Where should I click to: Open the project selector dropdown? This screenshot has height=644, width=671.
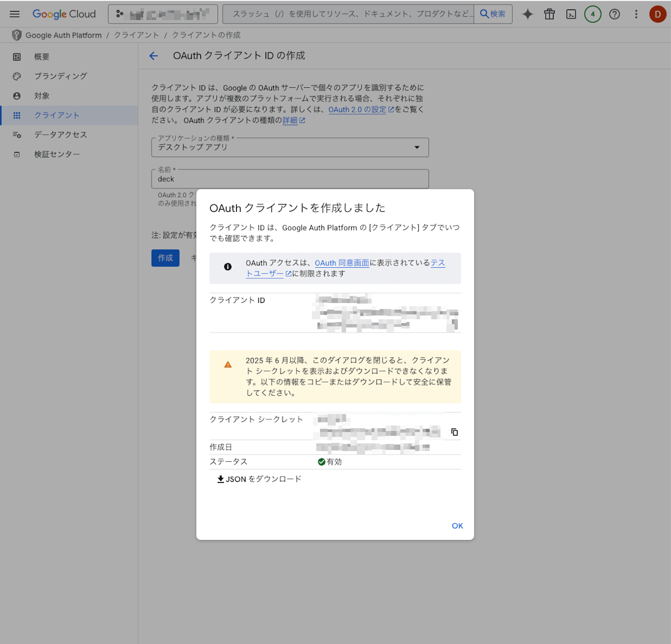coord(163,14)
